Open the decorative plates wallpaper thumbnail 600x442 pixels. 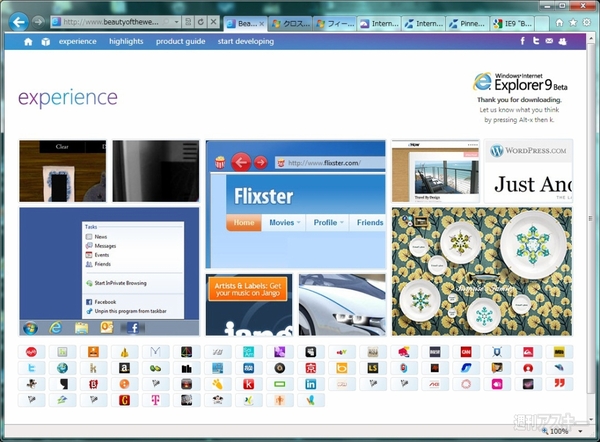click(x=482, y=272)
